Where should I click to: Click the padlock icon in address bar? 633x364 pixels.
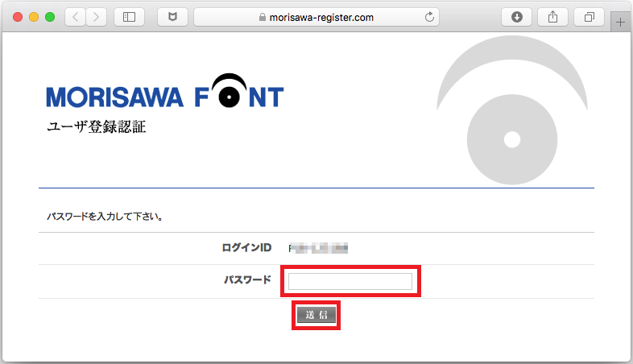(261, 17)
